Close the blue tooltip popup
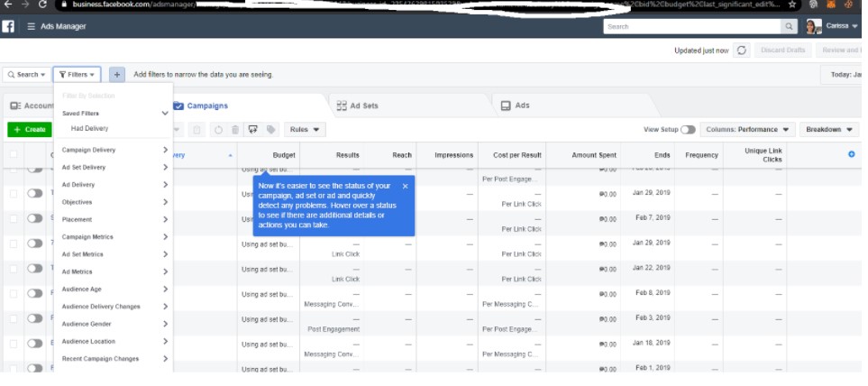The width and height of the screenshot is (868, 386). pos(406,186)
